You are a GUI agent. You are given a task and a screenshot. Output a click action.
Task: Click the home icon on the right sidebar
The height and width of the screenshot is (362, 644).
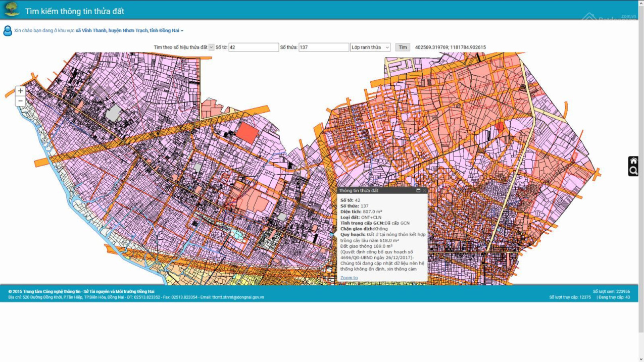pos(633,161)
